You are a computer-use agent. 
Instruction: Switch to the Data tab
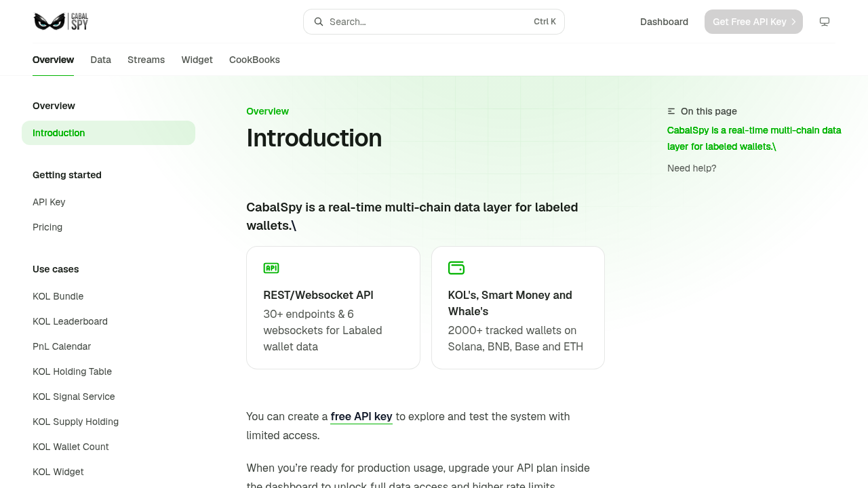tap(100, 60)
